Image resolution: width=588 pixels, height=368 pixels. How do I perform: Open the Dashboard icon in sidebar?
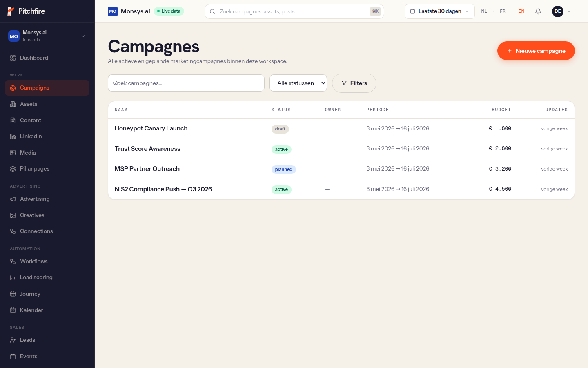[13, 58]
